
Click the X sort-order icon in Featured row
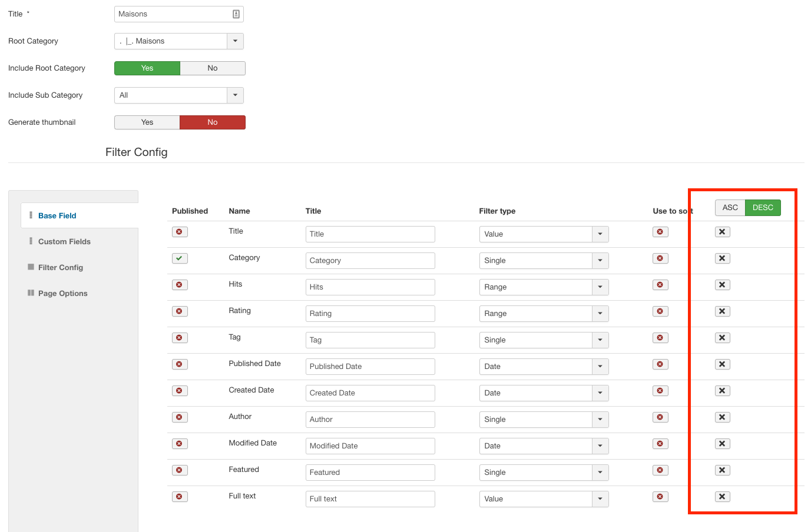(x=722, y=470)
